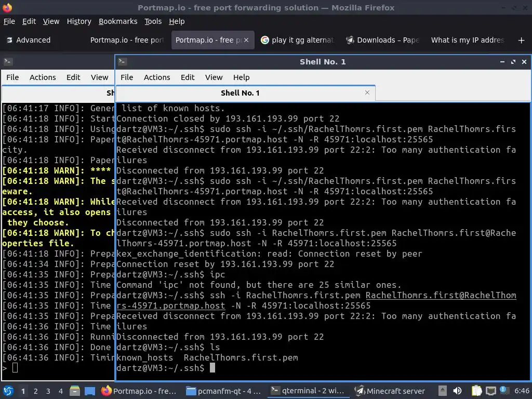532x399 pixels.
Task: Switch to Downloads – Paper browser tab
Action: tap(382, 40)
